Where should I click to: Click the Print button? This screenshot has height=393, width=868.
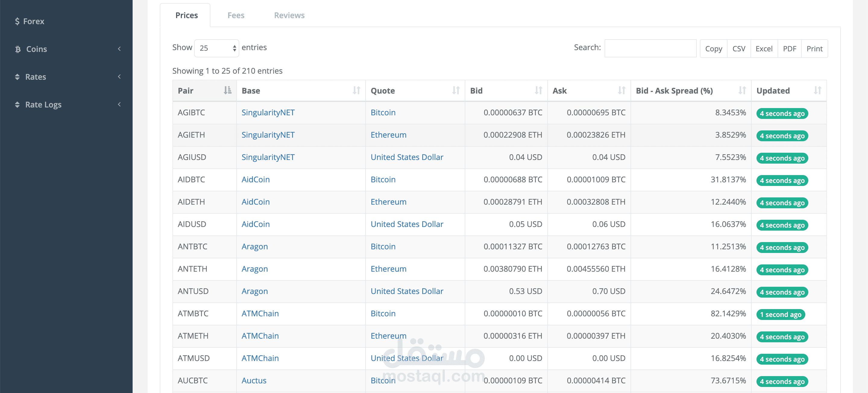click(814, 49)
